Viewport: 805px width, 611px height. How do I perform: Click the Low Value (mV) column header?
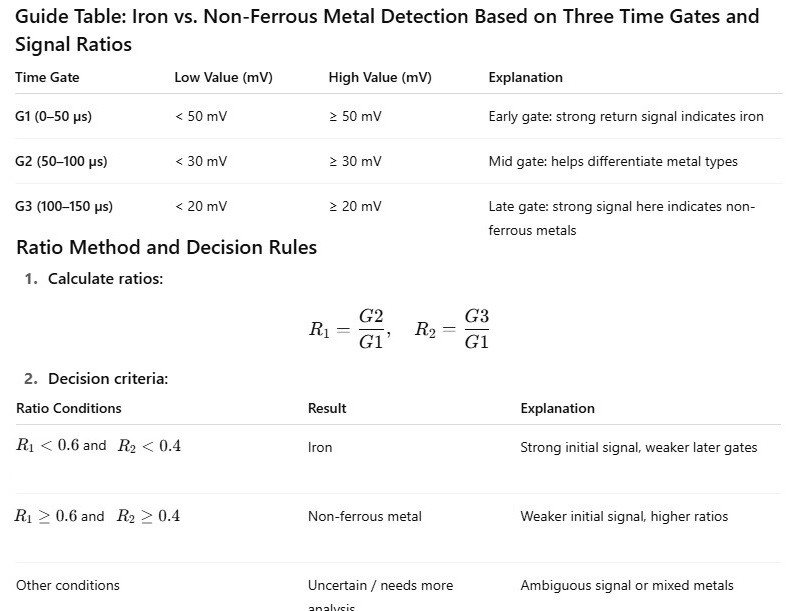click(x=223, y=77)
